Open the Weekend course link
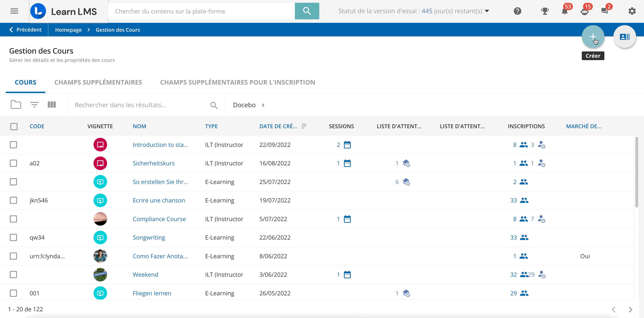This screenshot has width=644, height=318. [145, 275]
